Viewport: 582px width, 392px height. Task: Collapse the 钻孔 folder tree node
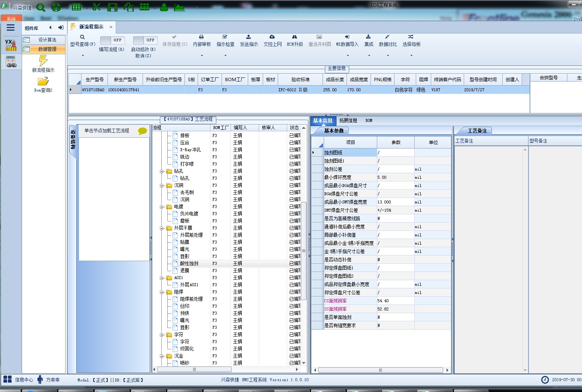coord(162,171)
